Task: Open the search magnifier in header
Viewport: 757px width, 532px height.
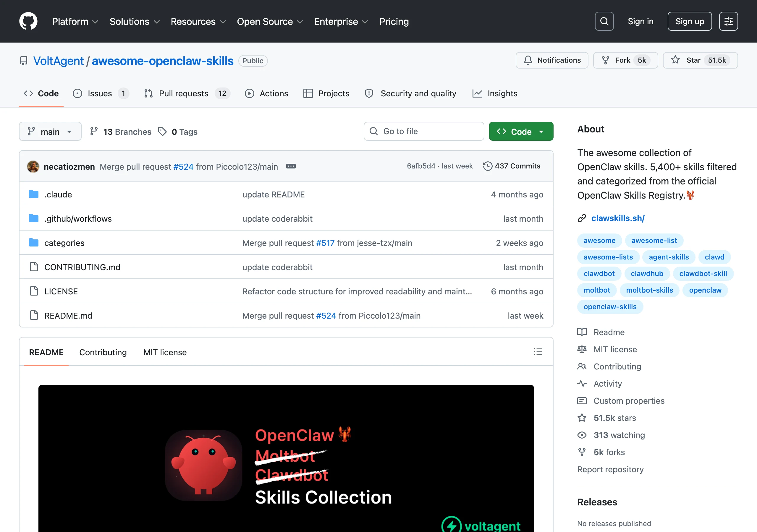Action: point(604,21)
